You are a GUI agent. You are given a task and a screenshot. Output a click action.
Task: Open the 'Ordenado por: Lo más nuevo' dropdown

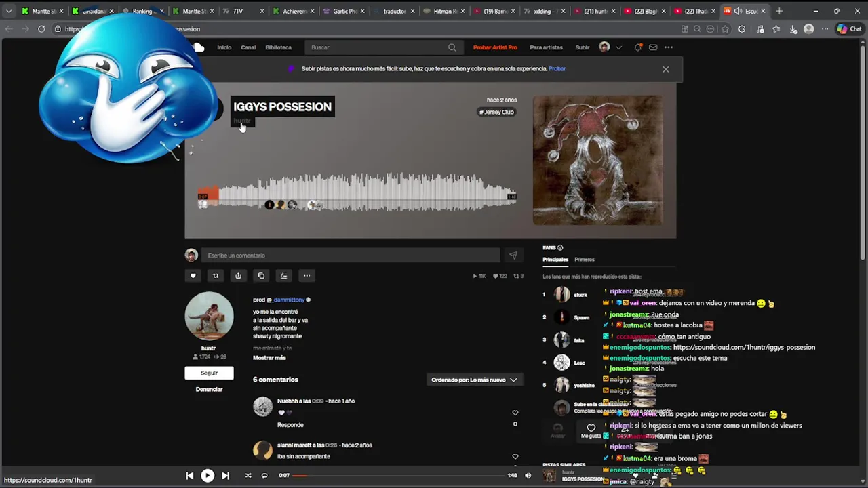(x=474, y=380)
